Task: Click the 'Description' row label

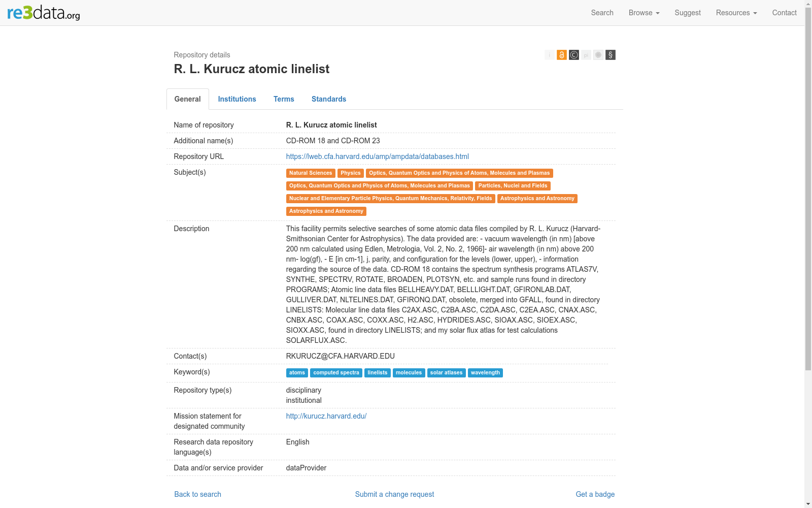Action: [x=191, y=229]
